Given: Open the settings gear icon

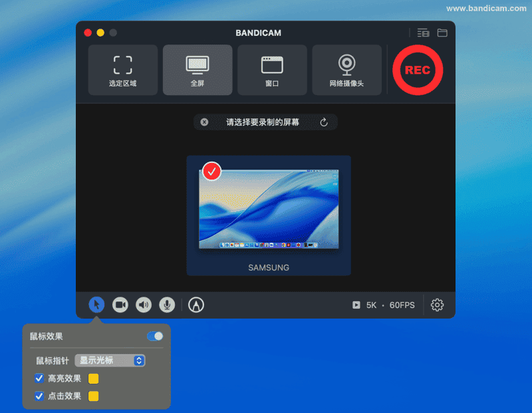Looking at the screenshot, I should (437, 305).
